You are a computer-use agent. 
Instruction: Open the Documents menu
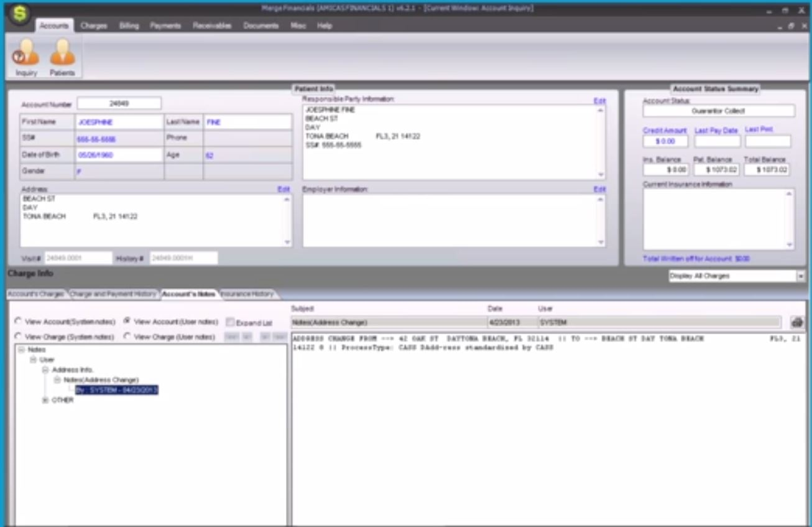(x=261, y=27)
